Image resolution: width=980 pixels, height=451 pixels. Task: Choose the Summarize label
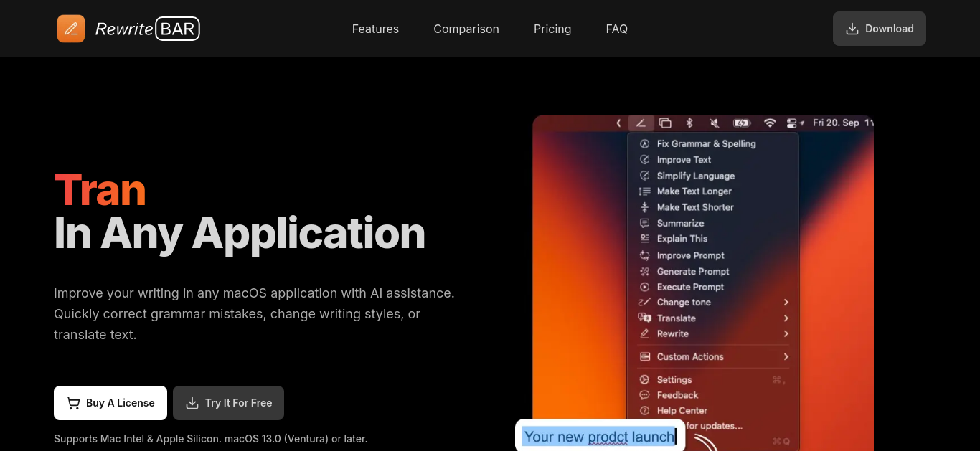coord(681,223)
